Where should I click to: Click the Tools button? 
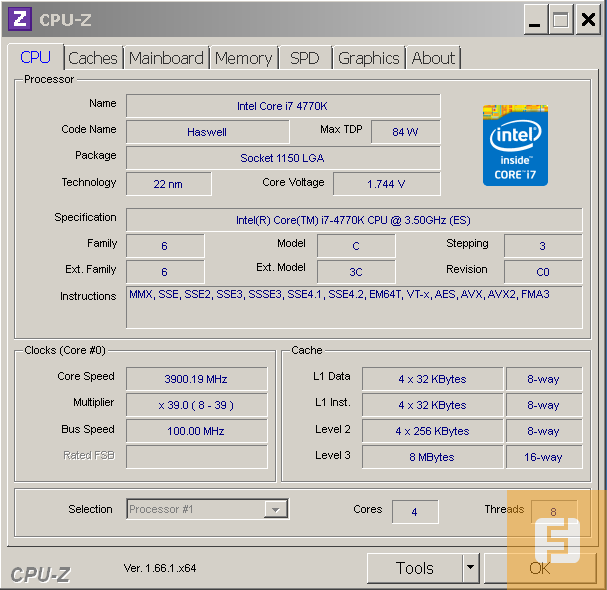point(414,568)
